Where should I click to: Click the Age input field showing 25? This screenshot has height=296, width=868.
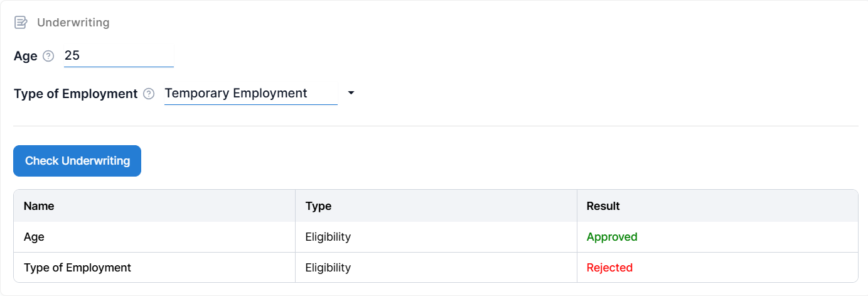[118, 56]
